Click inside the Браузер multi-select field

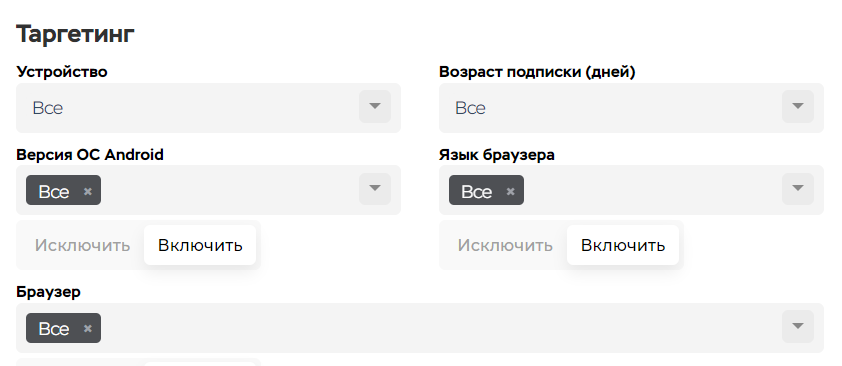click(419, 328)
